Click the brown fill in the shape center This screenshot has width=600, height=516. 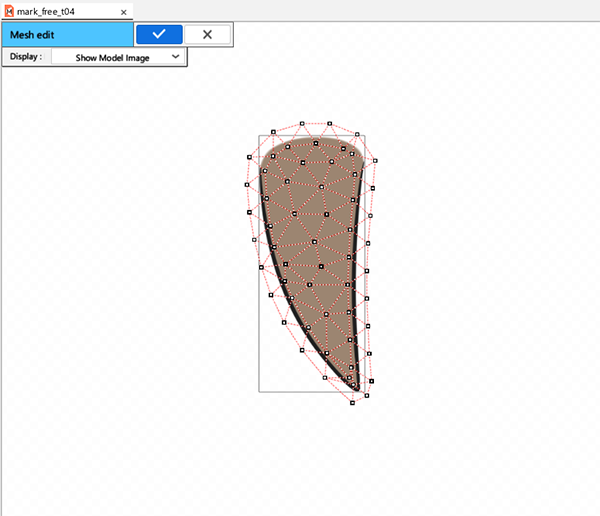(310, 250)
